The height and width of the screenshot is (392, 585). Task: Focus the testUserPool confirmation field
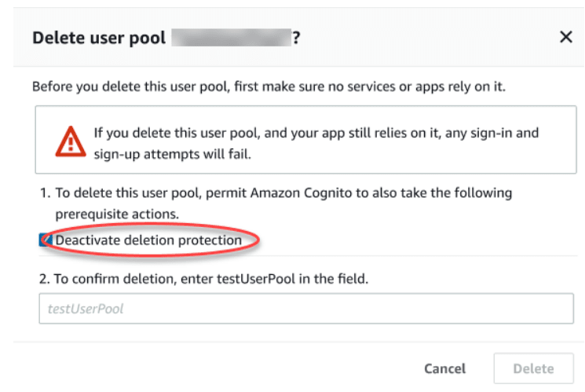(x=306, y=309)
